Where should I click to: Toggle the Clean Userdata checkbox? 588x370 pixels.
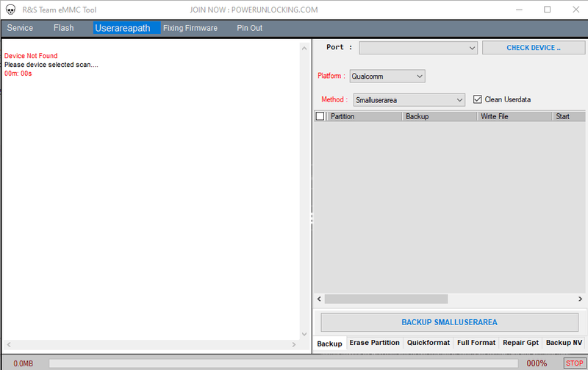[x=477, y=99]
